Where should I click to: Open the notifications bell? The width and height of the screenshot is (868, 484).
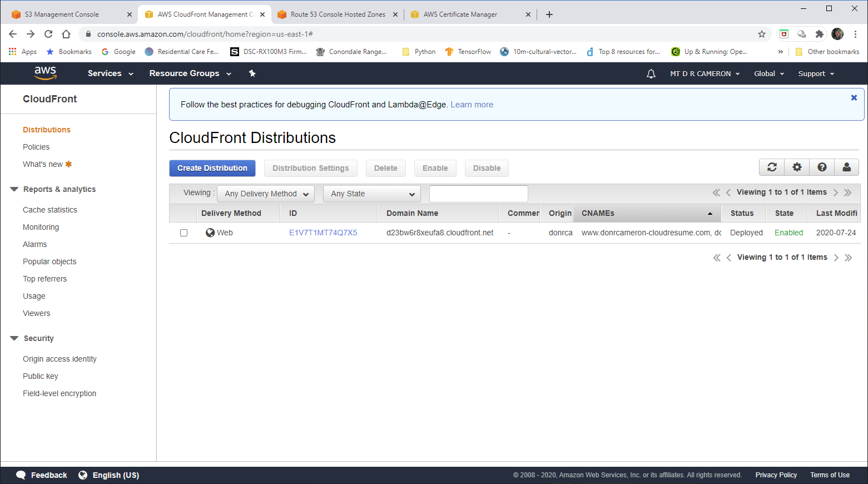click(651, 73)
